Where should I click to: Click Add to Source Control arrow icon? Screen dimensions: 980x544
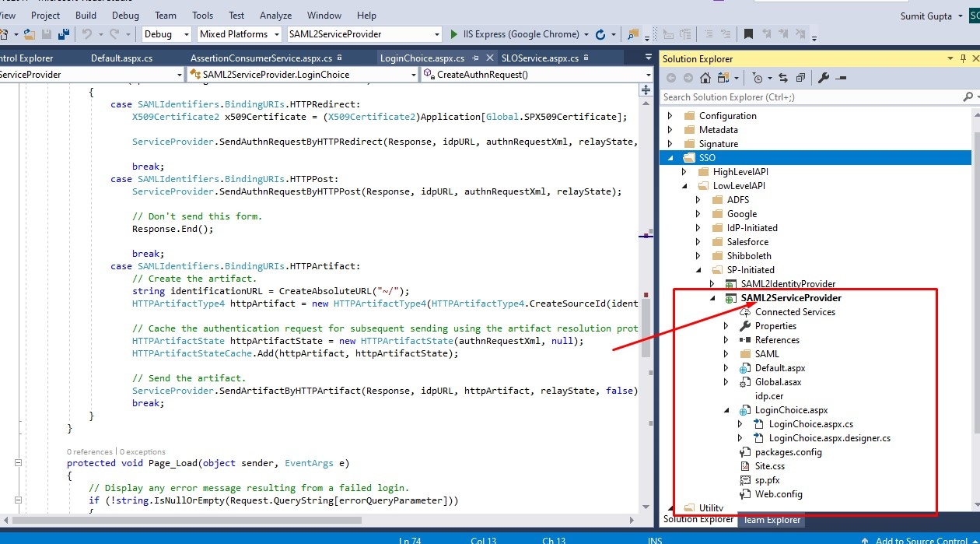tap(865, 541)
